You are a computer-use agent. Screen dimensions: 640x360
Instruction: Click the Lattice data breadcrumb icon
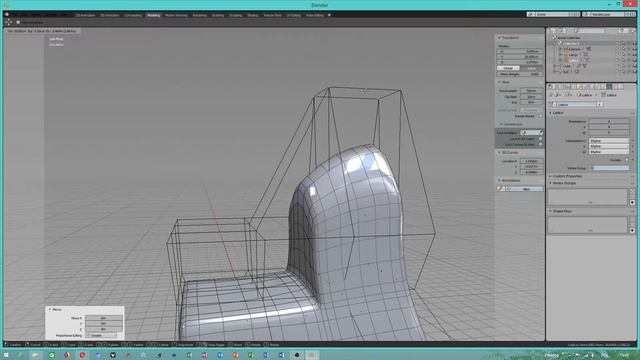pyautogui.click(x=604, y=95)
